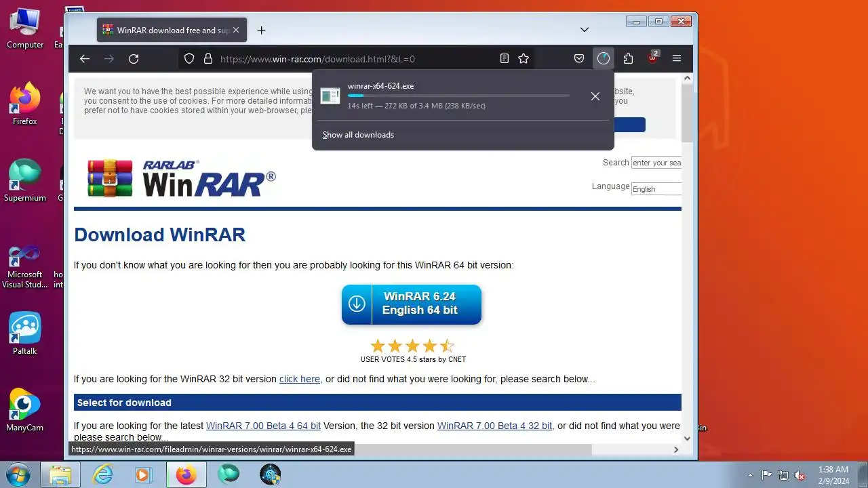Image resolution: width=868 pixels, height=488 pixels.
Task: Click the search input field
Action: click(x=656, y=163)
